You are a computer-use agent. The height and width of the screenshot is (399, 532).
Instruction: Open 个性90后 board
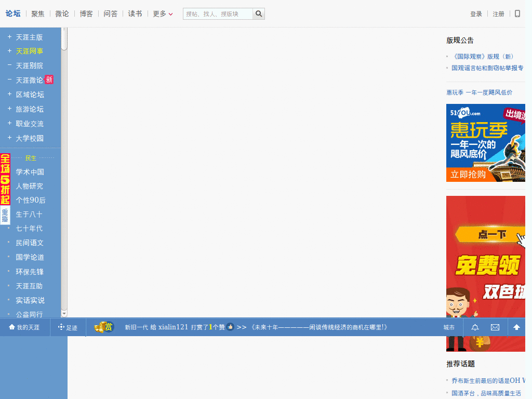pyautogui.click(x=31, y=200)
